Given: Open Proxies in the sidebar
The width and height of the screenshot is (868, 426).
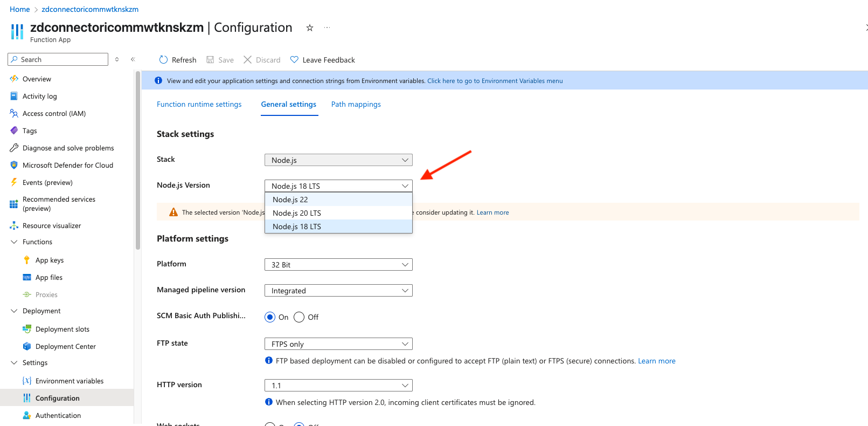Looking at the screenshot, I should coord(46,294).
